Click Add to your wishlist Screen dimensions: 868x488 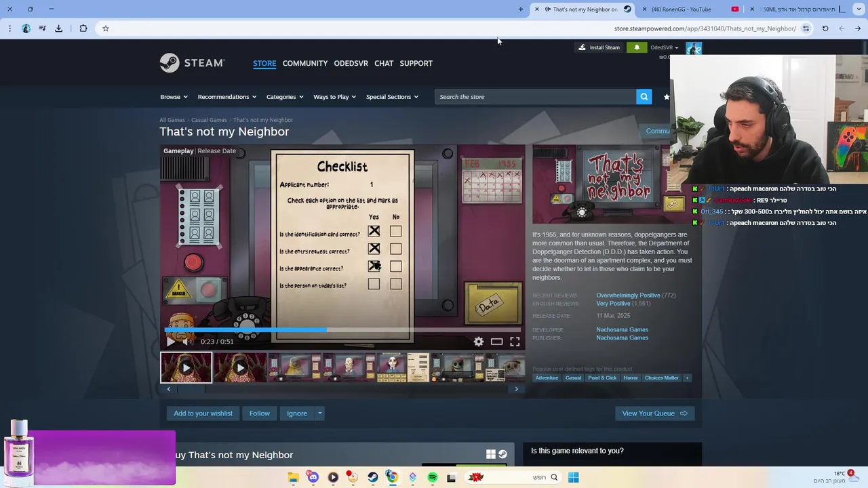coord(203,413)
